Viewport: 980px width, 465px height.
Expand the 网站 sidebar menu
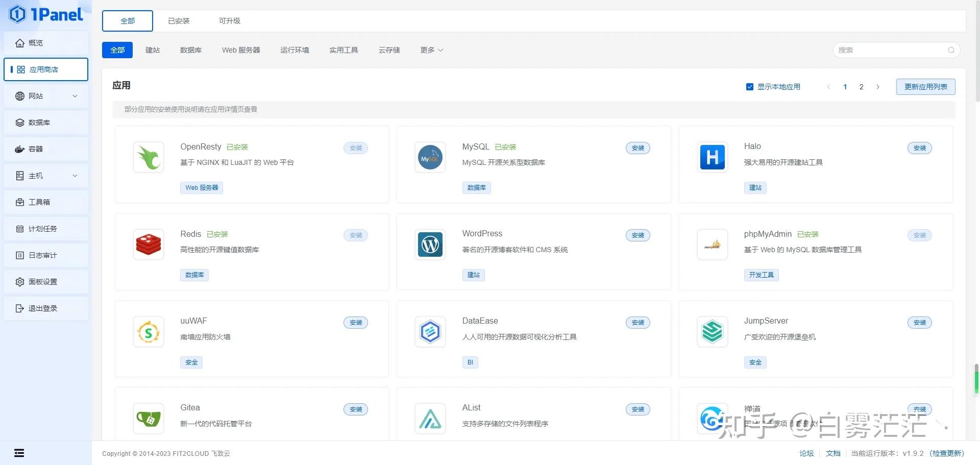click(x=46, y=96)
